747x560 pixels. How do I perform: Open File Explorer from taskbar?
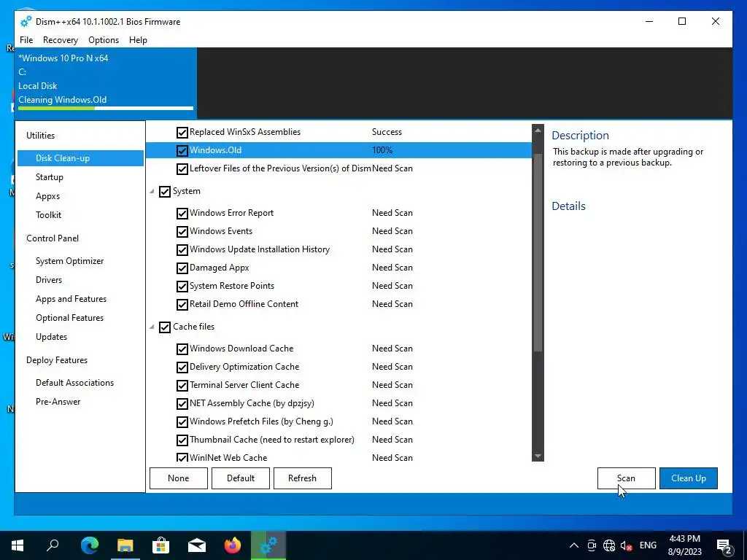click(125, 545)
